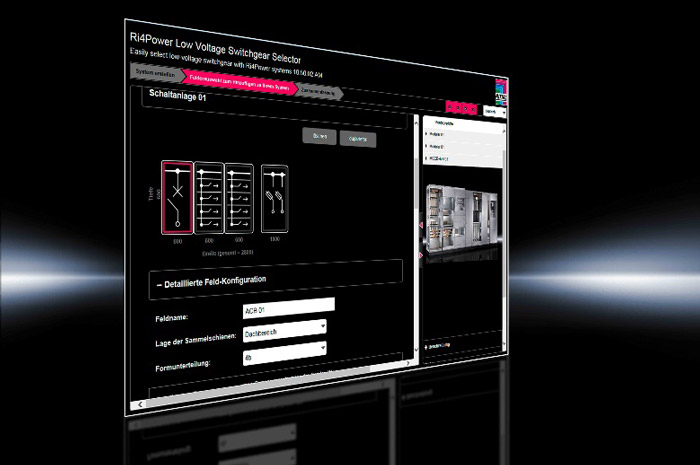
Task: Click the Rittal logo in the top corner
Action: pos(499,95)
